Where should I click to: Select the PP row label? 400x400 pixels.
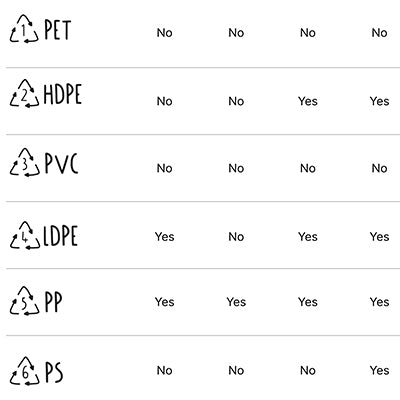click(53, 302)
